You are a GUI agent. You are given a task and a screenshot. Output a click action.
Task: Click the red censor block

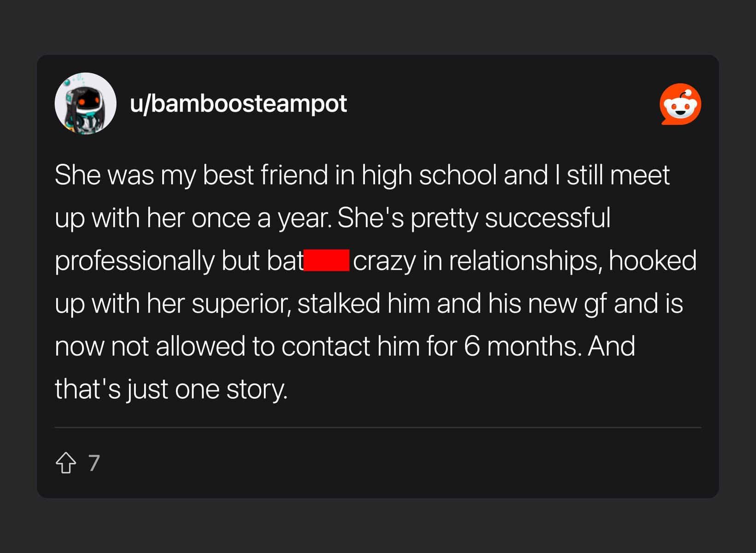pos(327,260)
